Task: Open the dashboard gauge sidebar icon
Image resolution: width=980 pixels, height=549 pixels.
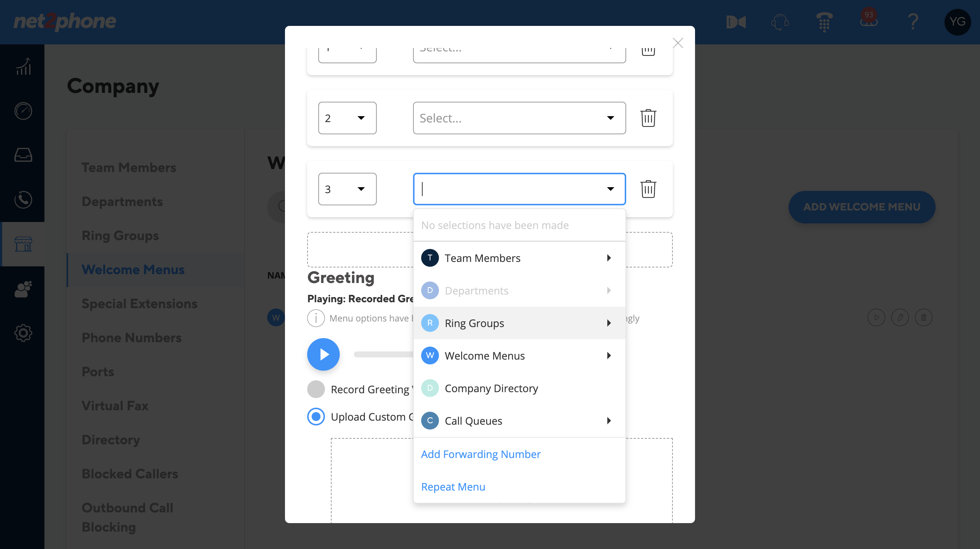Action: pos(23,111)
